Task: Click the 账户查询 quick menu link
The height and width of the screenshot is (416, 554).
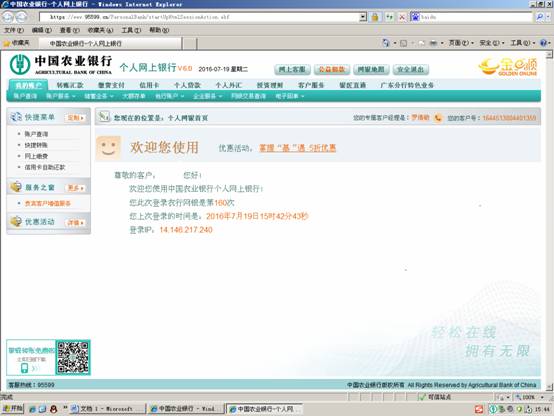Action: pyautogui.click(x=36, y=134)
